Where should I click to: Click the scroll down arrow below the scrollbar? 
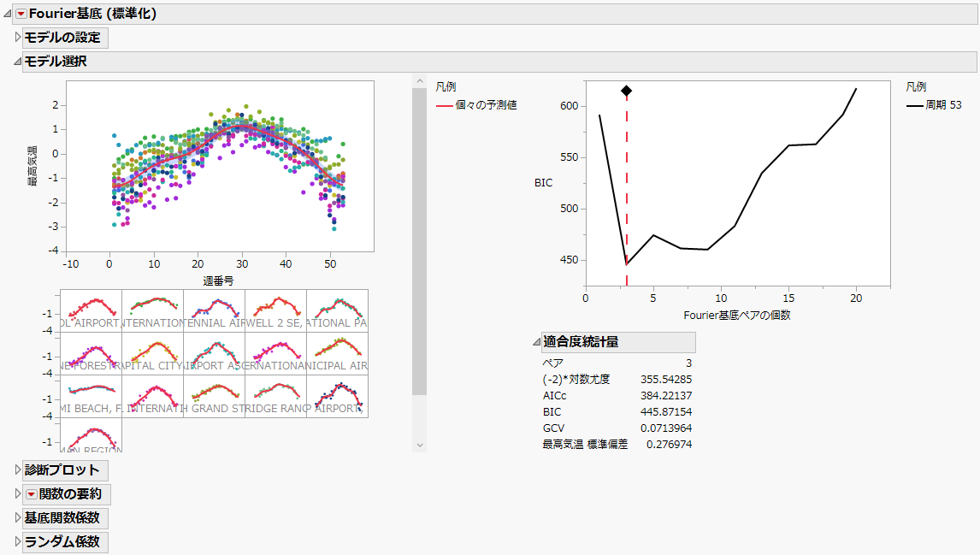[419, 445]
